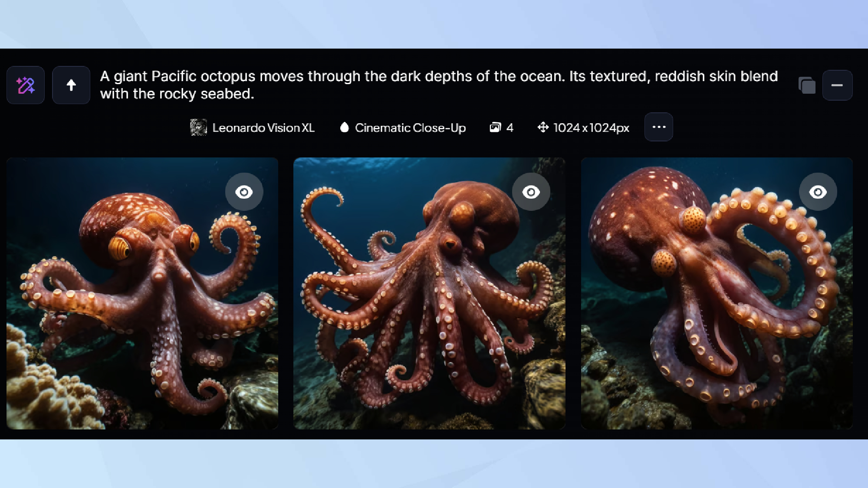Open the first octopus image with coral
Viewport: 868px width, 488px height.
[142, 293]
